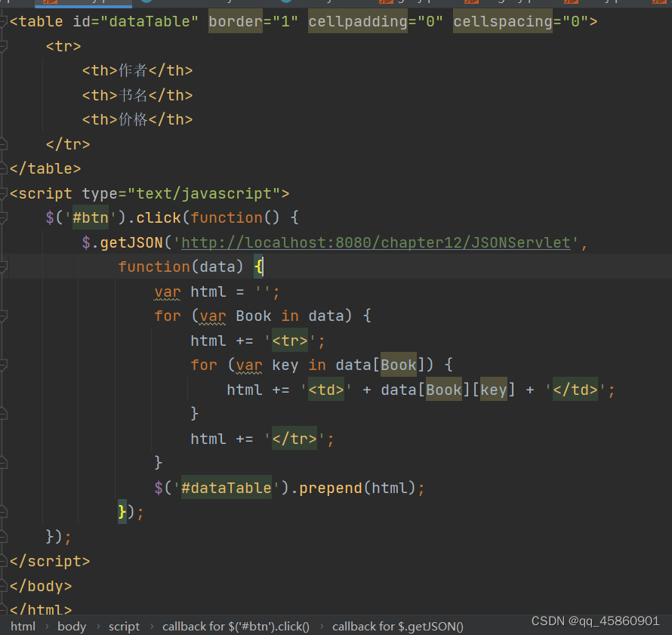Click the key variable in inner for loop
Image resolution: width=672 pixels, height=635 pixels.
click(285, 365)
